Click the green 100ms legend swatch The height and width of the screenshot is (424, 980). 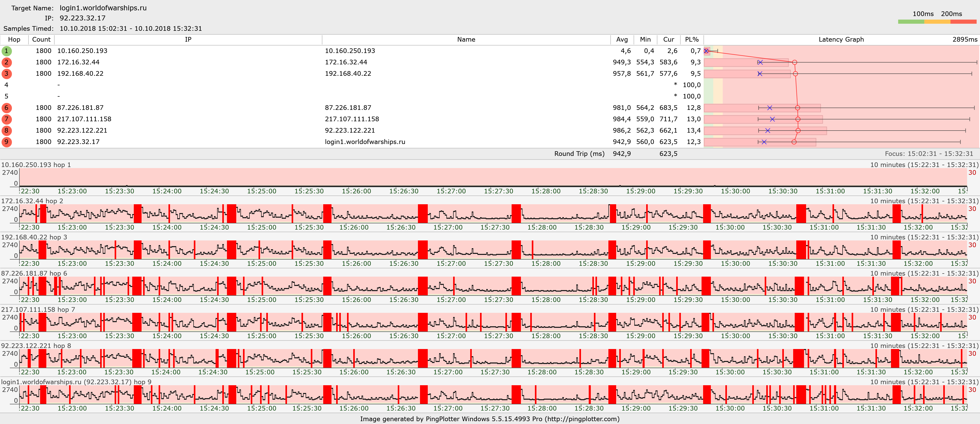tap(911, 22)
